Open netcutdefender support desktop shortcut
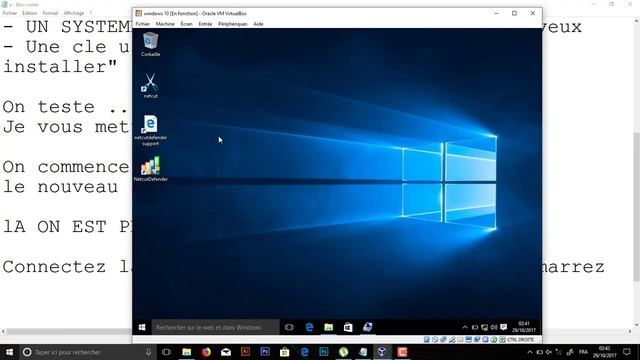 click(151, 130)
